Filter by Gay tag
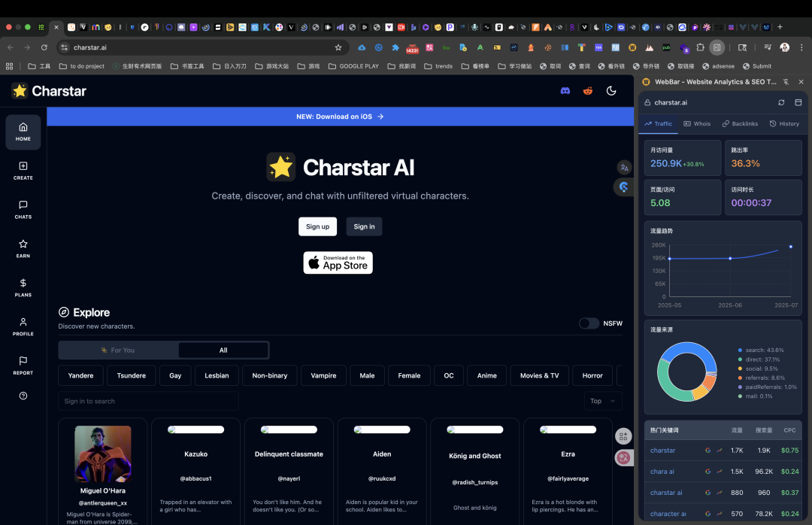 click(x=175, y=376)
